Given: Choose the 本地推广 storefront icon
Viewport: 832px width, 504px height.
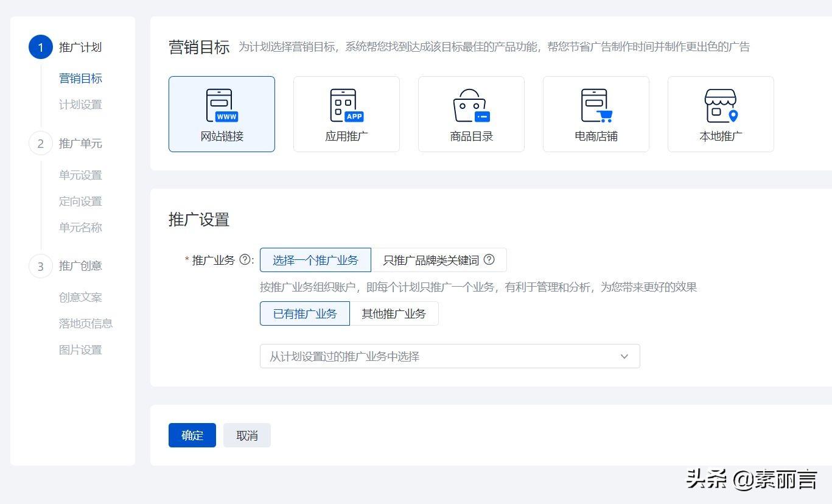Looking at the screenshot, I should (x=721, y=106).
